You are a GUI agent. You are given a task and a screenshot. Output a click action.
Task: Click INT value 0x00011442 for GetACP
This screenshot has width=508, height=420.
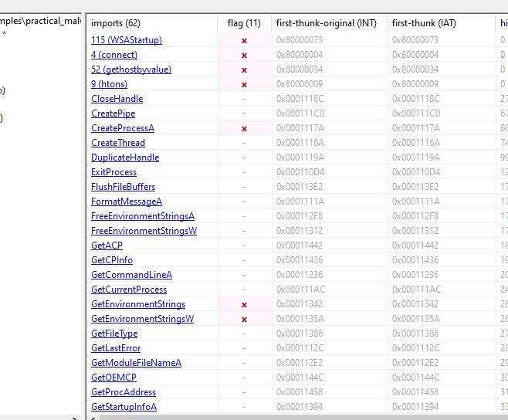[300, 246]
